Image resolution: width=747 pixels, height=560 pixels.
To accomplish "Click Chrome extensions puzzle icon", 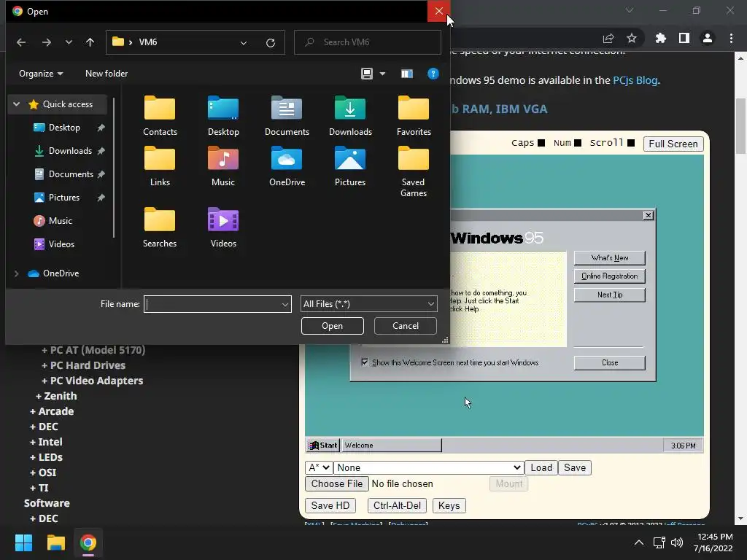I will coord(660,38).
